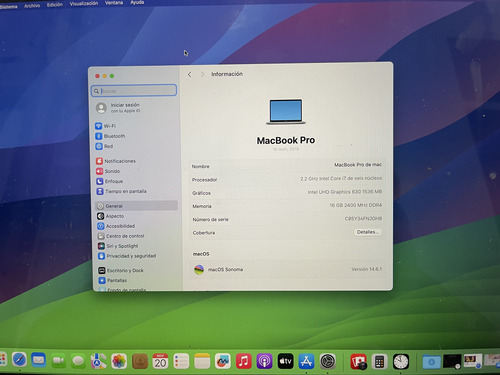
Task: Click the 16 GB 2400 MHz DDR4 memory value
Action: pyautogui.click(x=356, y=205)
